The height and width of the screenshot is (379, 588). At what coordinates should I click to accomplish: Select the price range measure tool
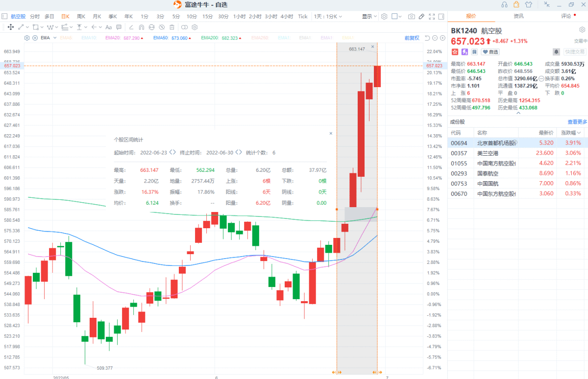(79, 27)
